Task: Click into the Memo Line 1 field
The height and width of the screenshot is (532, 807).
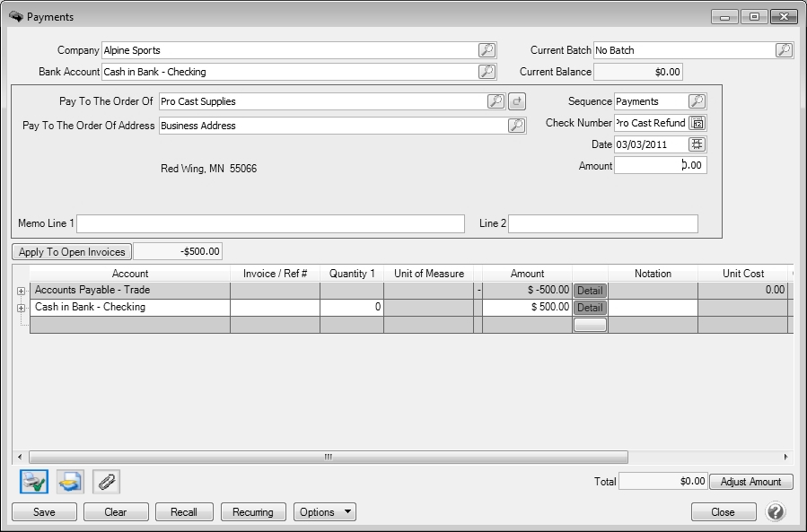Action: pyautogui.click(x=270, y=223)
